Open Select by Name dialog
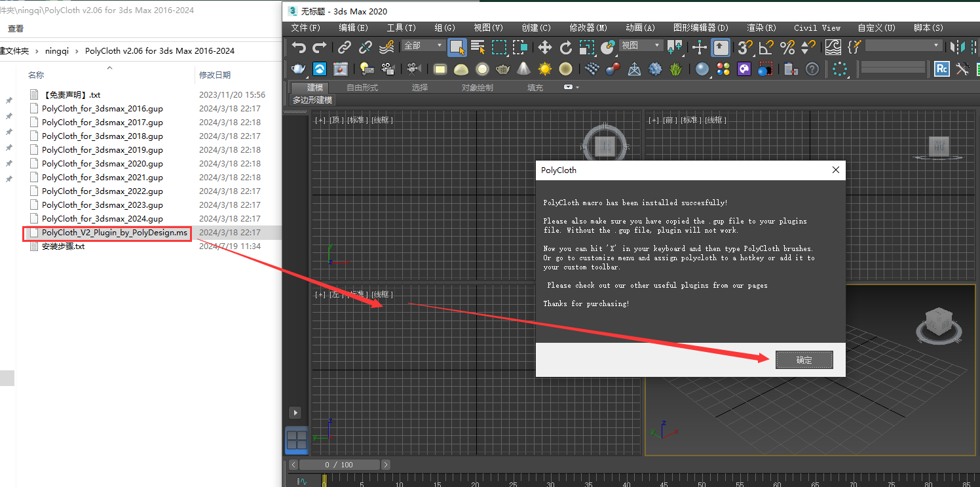The height and width of the screenshot is (487, 980). [x=477, y=47]
